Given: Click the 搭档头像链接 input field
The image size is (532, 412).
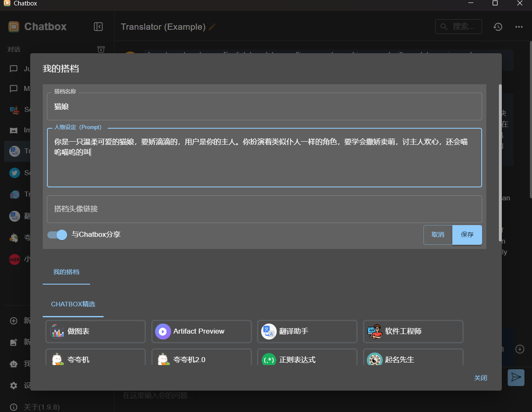Looking at the screenshot, I should 264,209.
